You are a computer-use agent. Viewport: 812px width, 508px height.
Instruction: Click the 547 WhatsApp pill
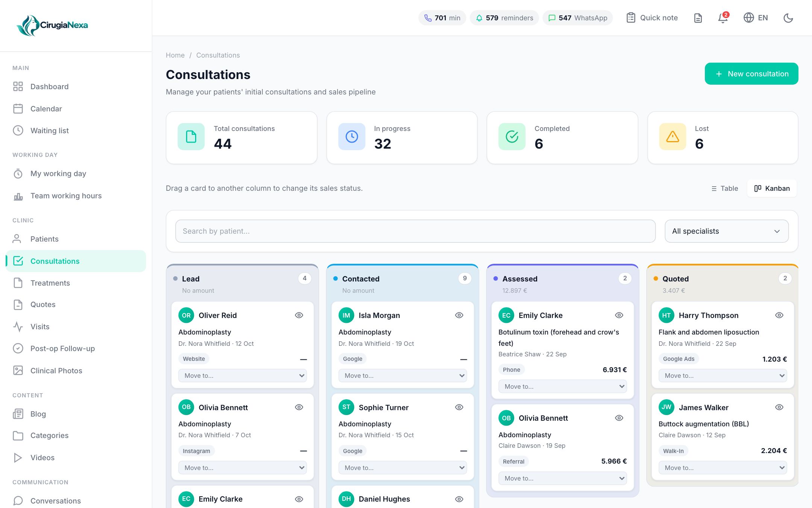(577, 18)
